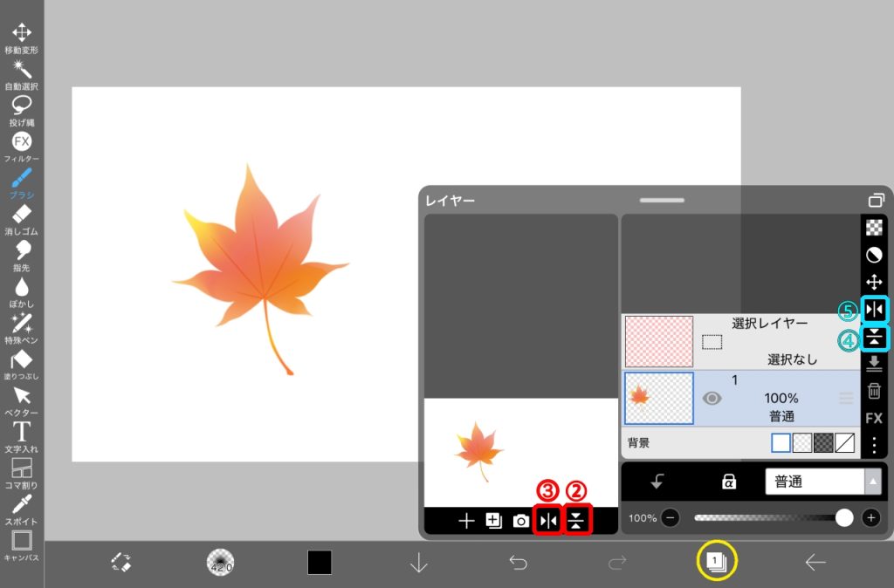Hide layer 1 with the eye icon
Image resolution: width=894 pixels, height=588 pixels.
tap(712, 398)
